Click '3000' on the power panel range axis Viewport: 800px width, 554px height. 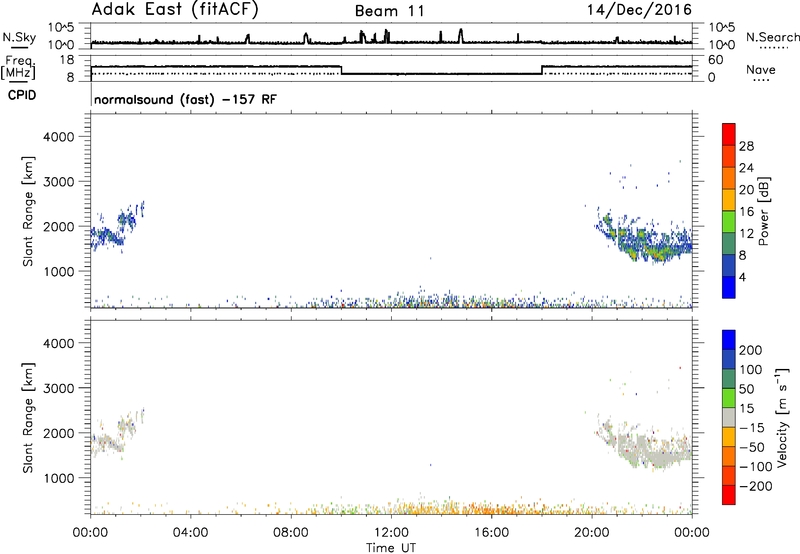click(x=59, y=182)
